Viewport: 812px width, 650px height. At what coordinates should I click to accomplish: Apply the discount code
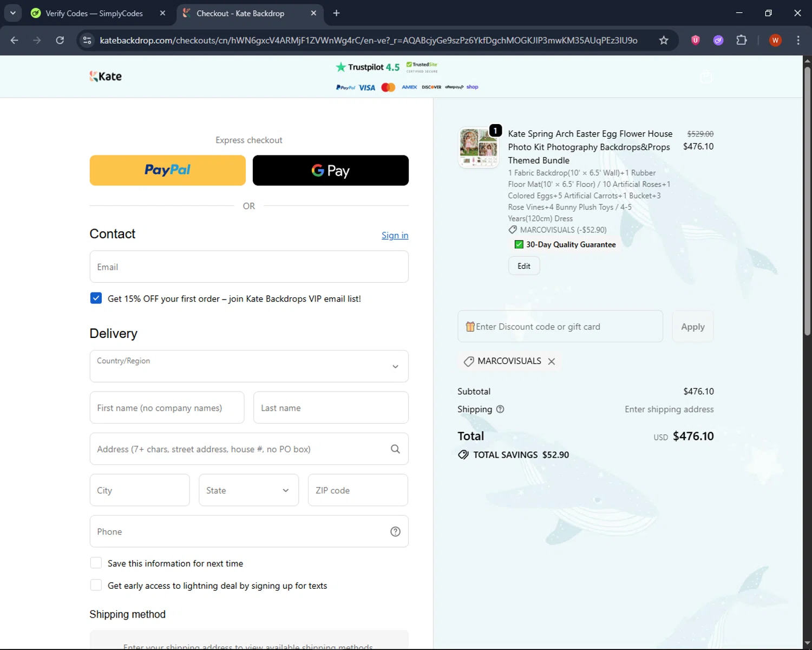[x=693, y=327]
